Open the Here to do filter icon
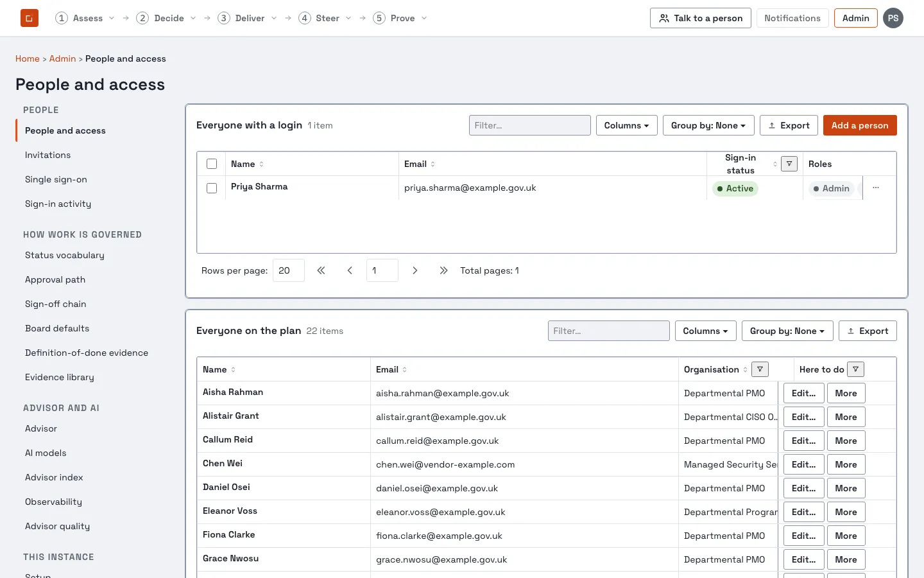Image resolution: width=924 pixels, height=578 pixels. pyautogui.click(x=855, y=369)
